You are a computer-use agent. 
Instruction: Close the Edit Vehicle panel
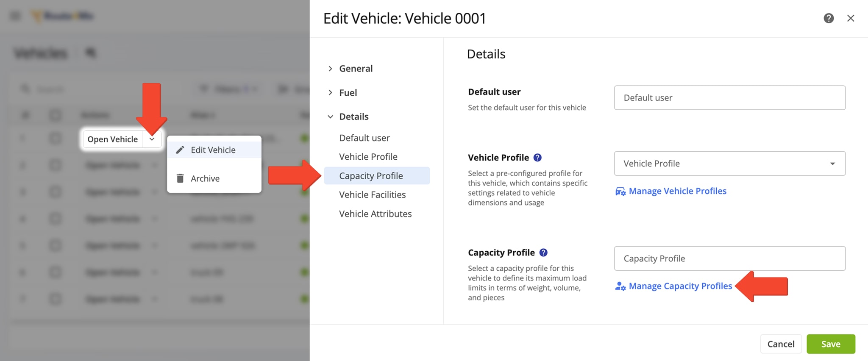[850, 18]
